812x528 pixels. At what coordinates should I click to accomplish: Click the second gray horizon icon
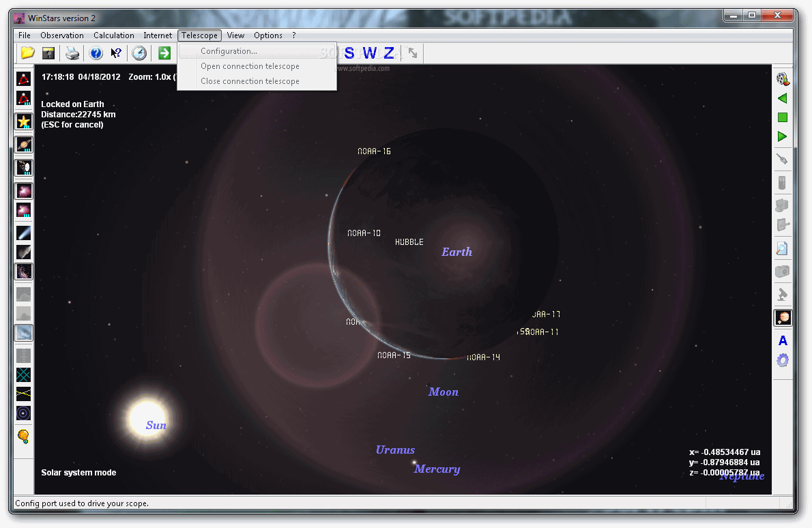[x=24, y=313]
